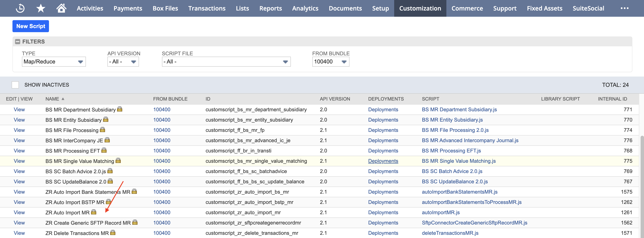Open the Documents menu
The height and width of the screenshot is (238, 644).
[345, 8]
